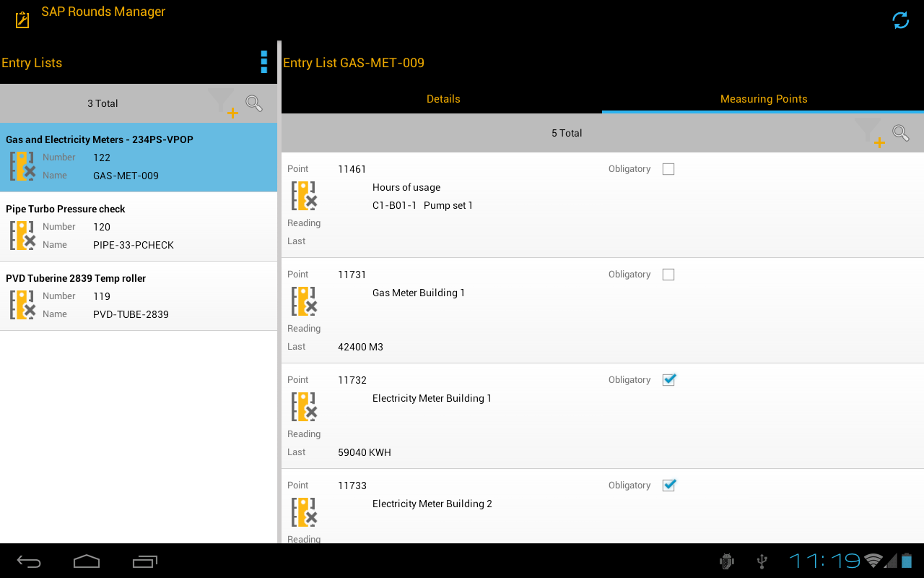The height and width of the screenshot is (578, 924).
Task: Uncheck Obligatory for point 11732
Action: (x=669, y=380)
